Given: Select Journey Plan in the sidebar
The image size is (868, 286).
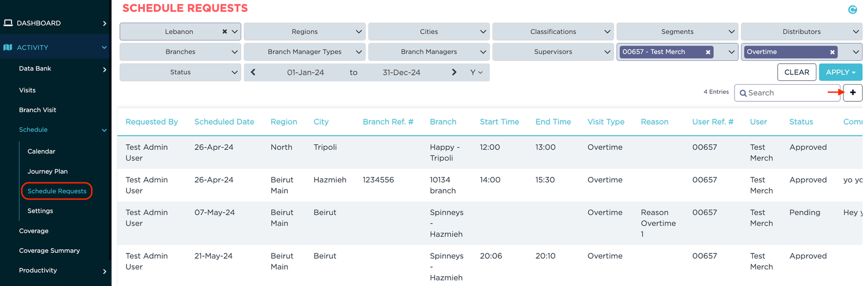Looking at the screenshot, I should (x=48, y=171).
